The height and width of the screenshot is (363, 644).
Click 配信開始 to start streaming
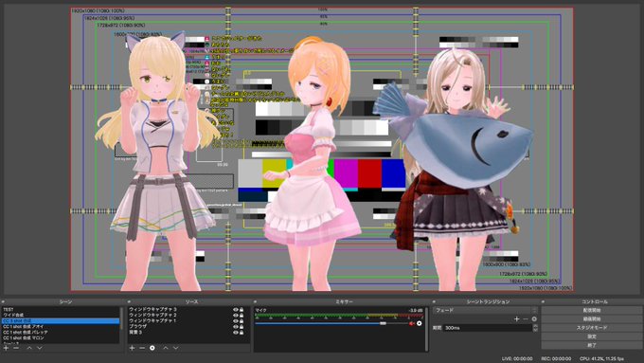coord(591,310)
